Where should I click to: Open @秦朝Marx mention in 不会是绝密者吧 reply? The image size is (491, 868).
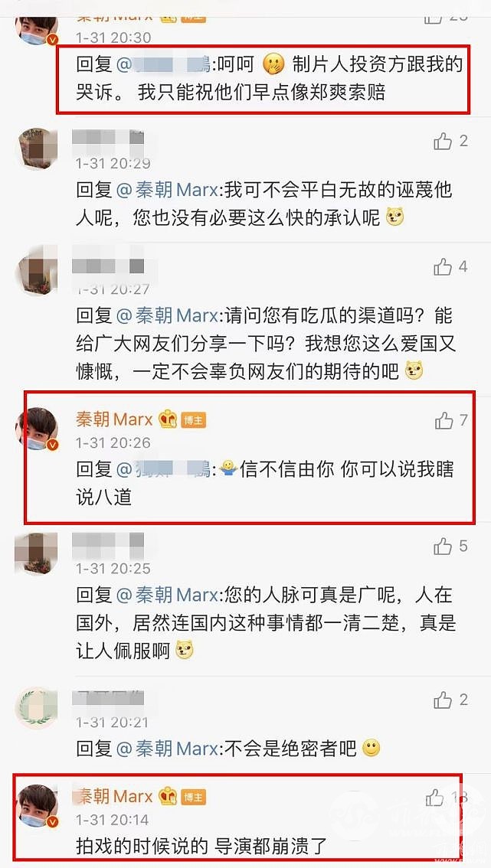(168, 749)
